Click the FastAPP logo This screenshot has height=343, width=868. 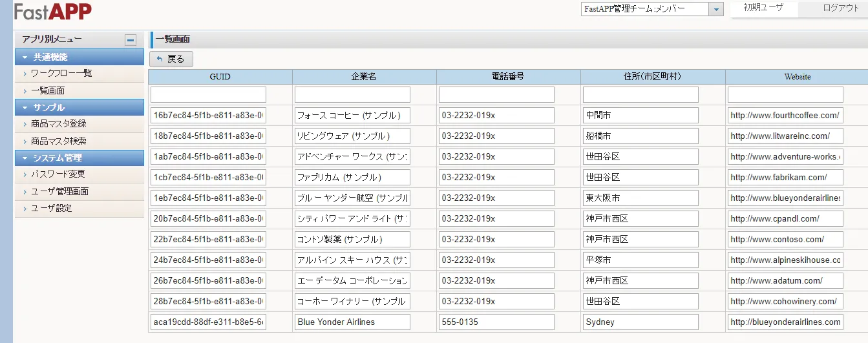pyautogui.click(x=53, y=11)
